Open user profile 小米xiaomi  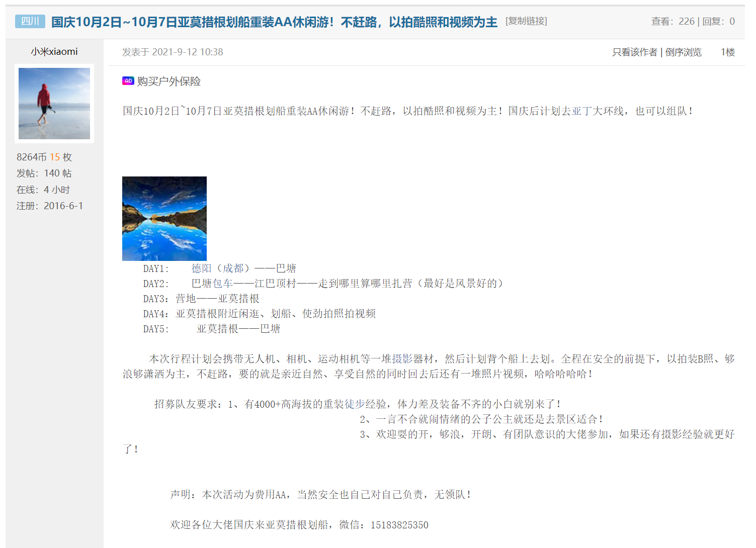54,51
